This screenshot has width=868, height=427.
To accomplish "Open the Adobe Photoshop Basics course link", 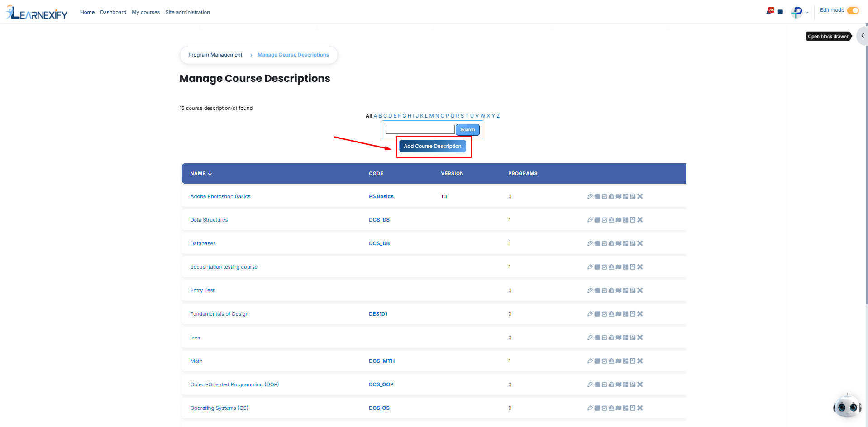I will click(220, 196).
